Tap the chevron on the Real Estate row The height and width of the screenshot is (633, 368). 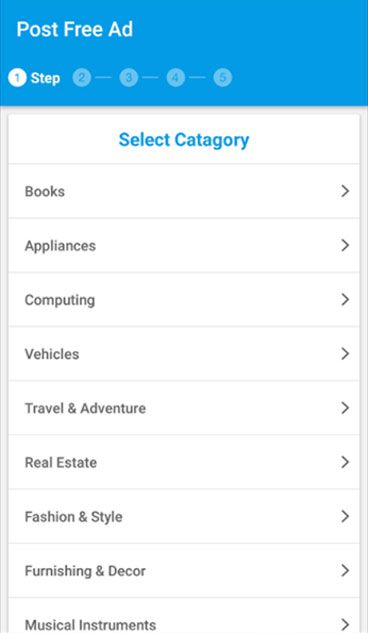click(x=345, y=462)
